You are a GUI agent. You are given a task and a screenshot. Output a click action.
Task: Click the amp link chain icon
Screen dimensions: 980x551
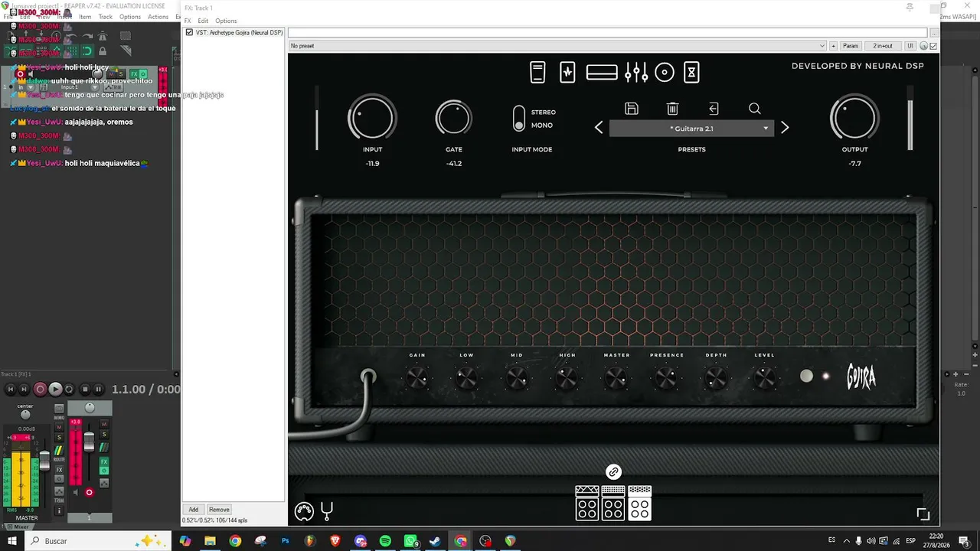click(x=613, y=472)
